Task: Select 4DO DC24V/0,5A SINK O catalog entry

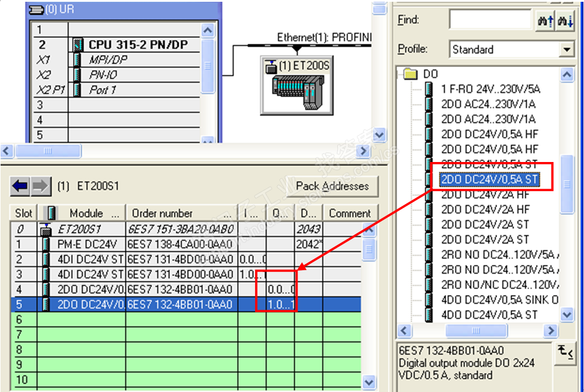Action: tap(499, 300)
